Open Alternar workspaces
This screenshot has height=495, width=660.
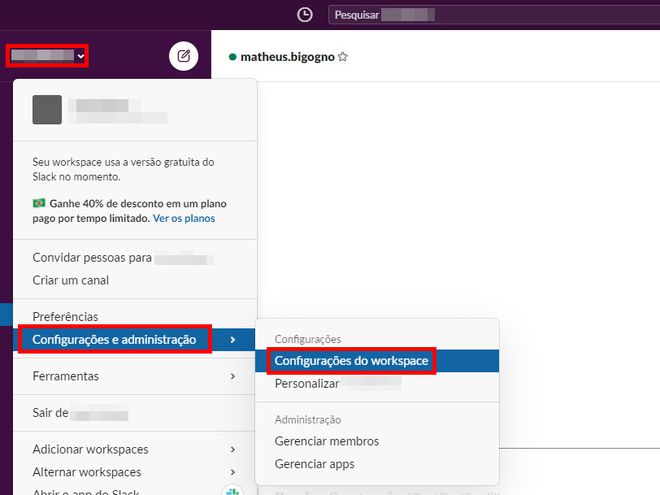135,472
